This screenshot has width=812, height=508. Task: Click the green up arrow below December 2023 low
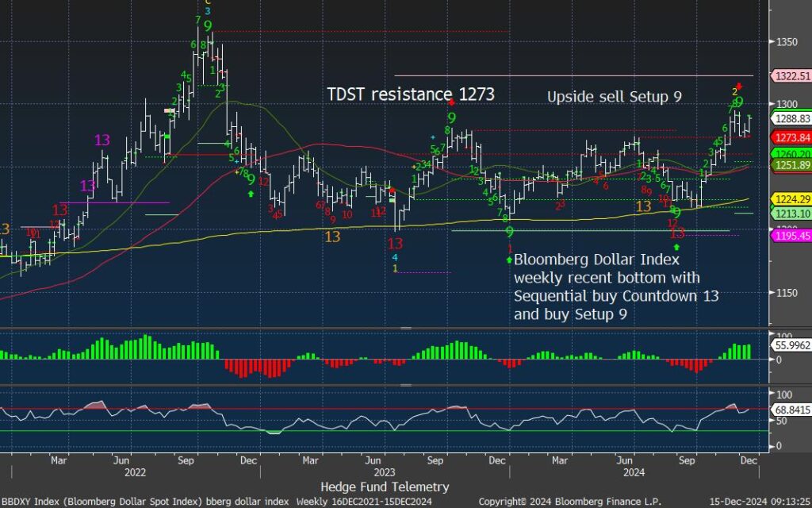[509, 259]
